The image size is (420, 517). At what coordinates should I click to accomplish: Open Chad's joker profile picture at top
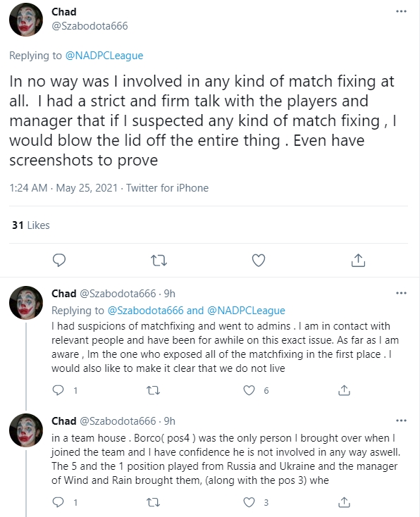coord(26,20)
